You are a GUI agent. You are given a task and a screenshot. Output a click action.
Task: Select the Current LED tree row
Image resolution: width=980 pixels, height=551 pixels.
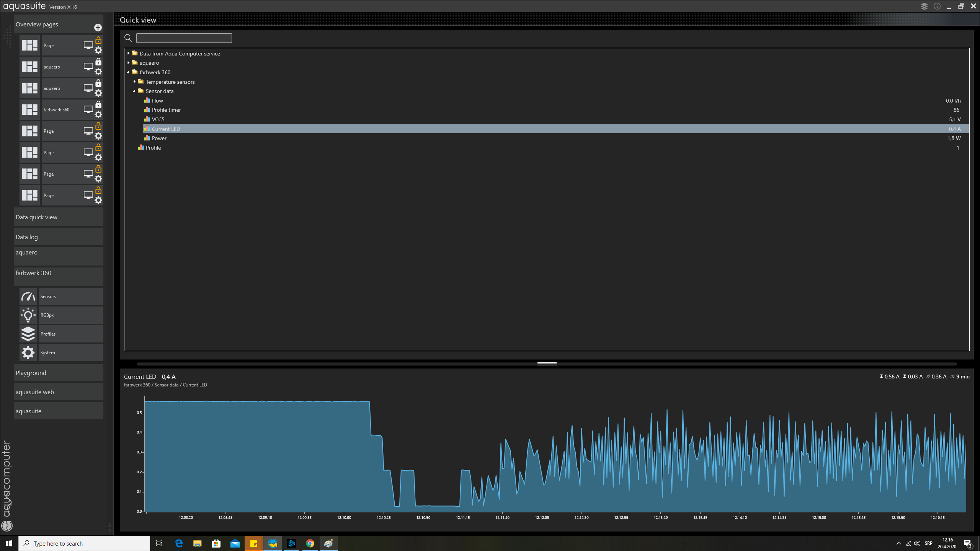[556, 129]
